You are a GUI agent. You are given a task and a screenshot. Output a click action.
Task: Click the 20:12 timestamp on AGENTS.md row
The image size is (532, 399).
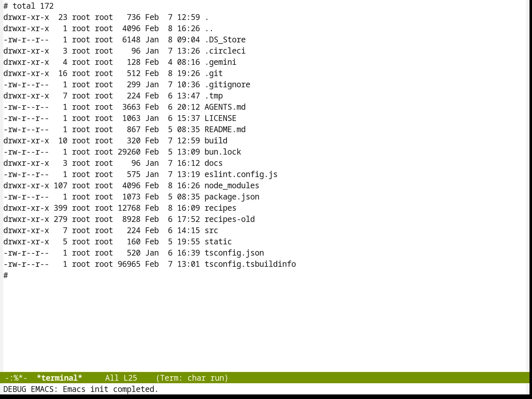[x=188, y=107]
